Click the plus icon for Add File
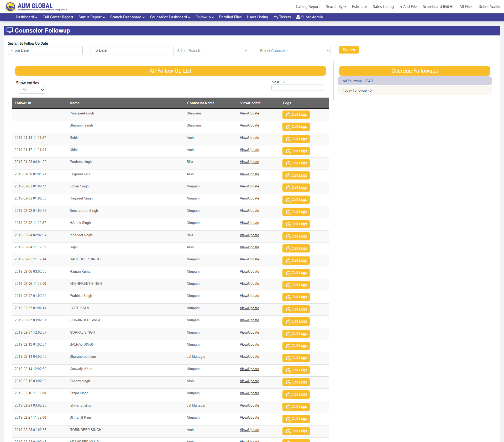Image resolution: width=504 pixels, height=442 pixels. (x=401, y=7)
